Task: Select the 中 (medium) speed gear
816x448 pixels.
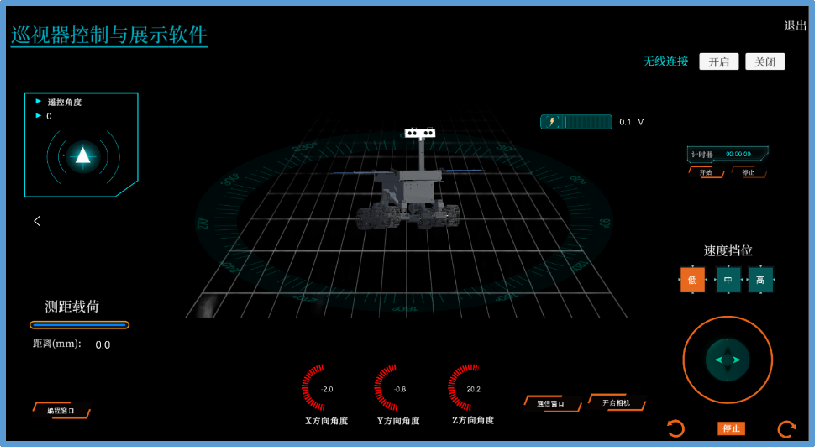Action: (x=727, y=280)
